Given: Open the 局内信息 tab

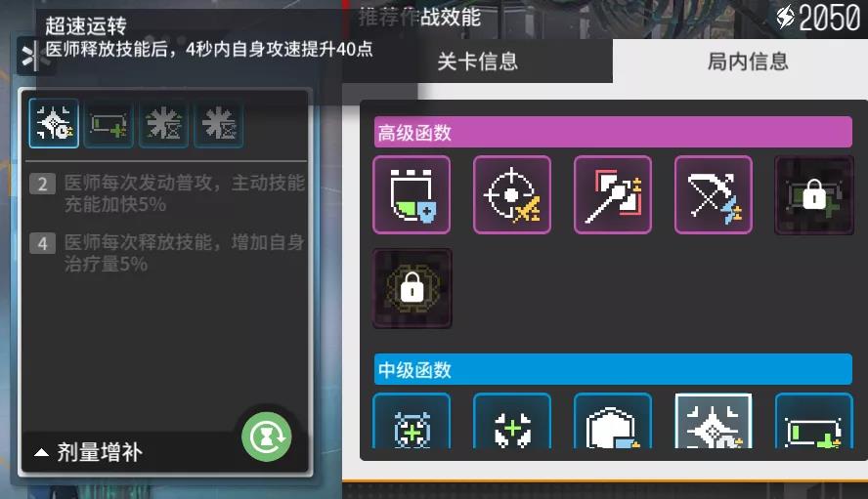Looking at the screenshot, I should [x=748, y=61].
